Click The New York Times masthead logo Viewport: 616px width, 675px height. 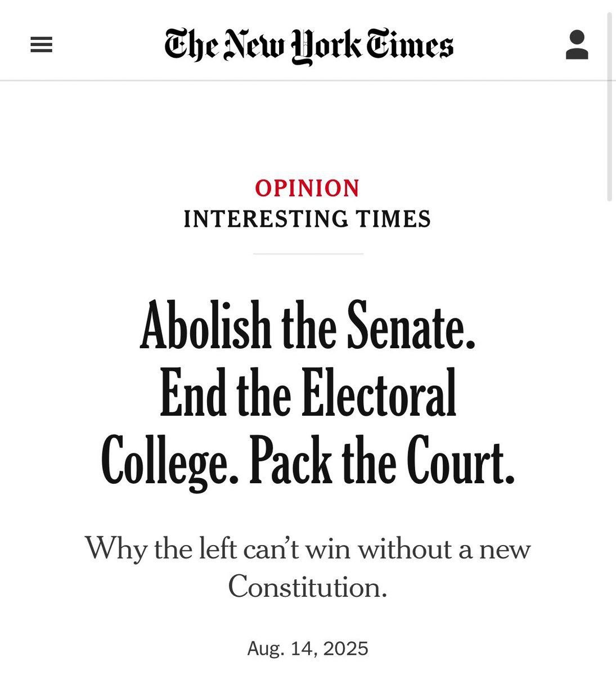[x=309, y=46]
